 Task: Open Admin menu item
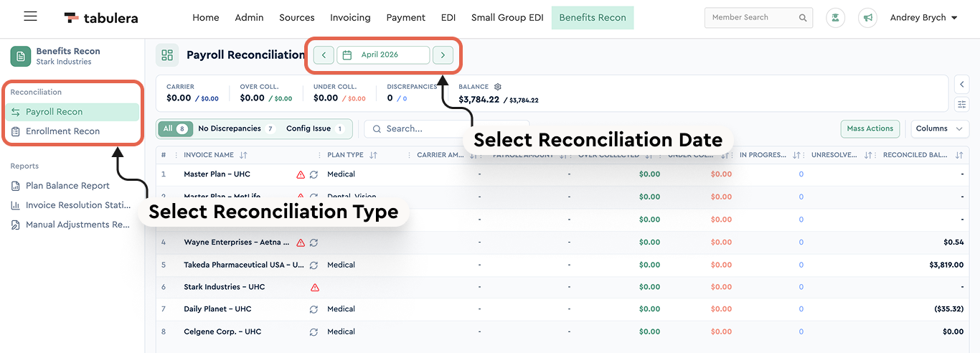(249, 18)
